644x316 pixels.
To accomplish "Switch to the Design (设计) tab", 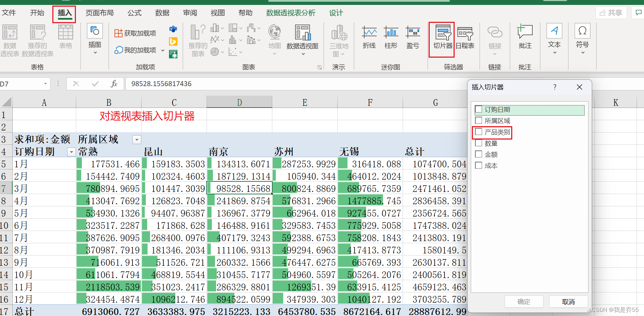I will coord(336,13).
